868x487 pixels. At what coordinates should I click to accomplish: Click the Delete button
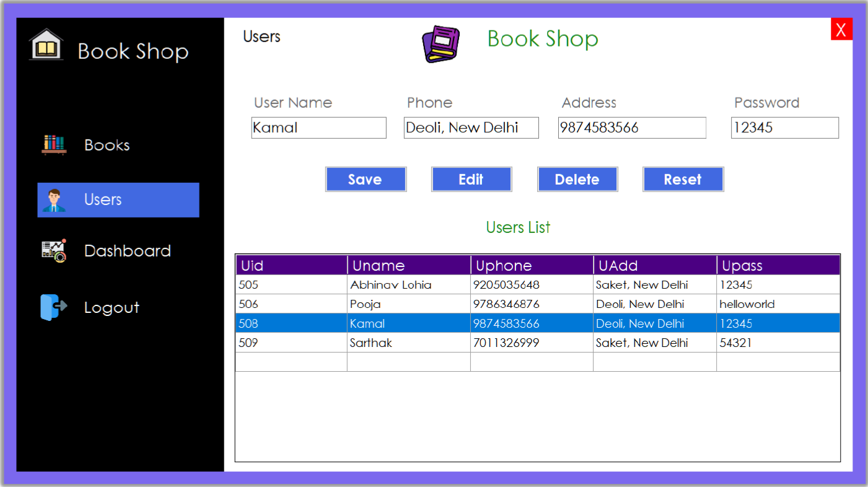577,179
